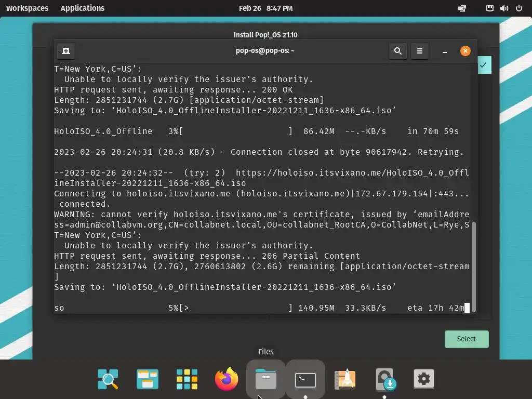
Task: Click the '33.3KB/s' download speed value
Action: (365, 308)
